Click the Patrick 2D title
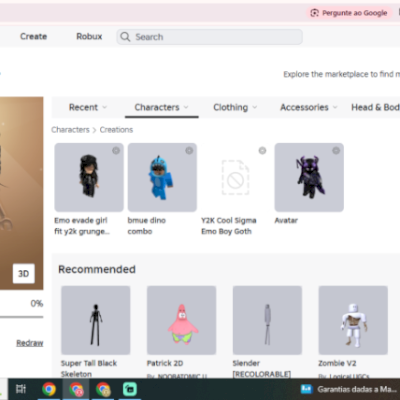Viewport: 400px width, 400px height. 165,363
